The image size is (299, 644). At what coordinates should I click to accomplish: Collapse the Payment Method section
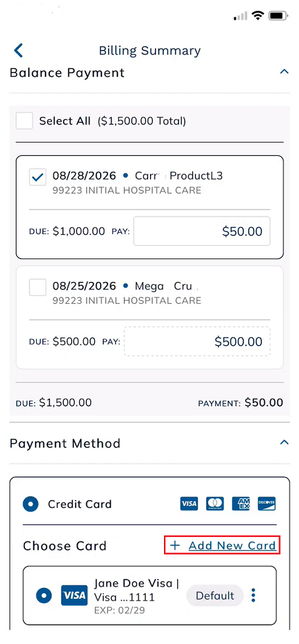[284, 442]
